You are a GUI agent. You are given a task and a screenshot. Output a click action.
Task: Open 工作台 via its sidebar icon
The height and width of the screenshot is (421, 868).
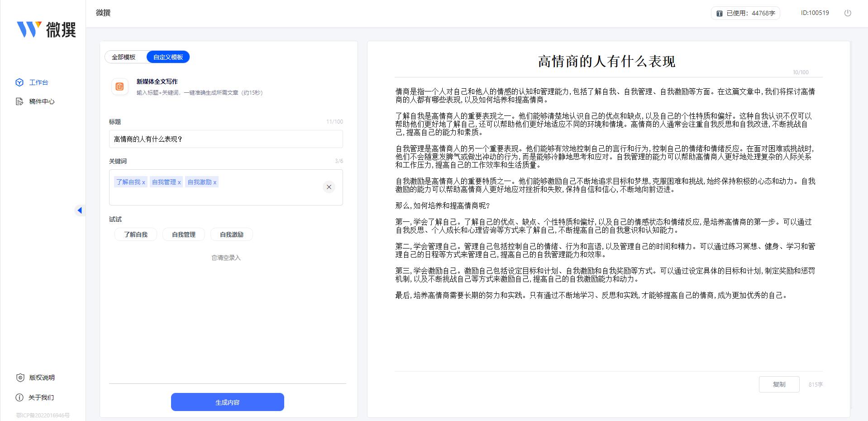(x=19, y=82)
